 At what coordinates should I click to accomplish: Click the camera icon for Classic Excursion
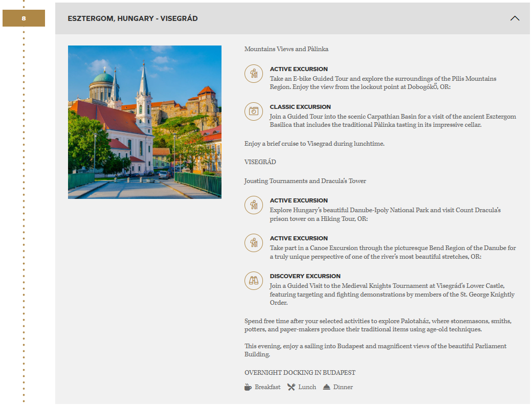[x=254, y=111]
